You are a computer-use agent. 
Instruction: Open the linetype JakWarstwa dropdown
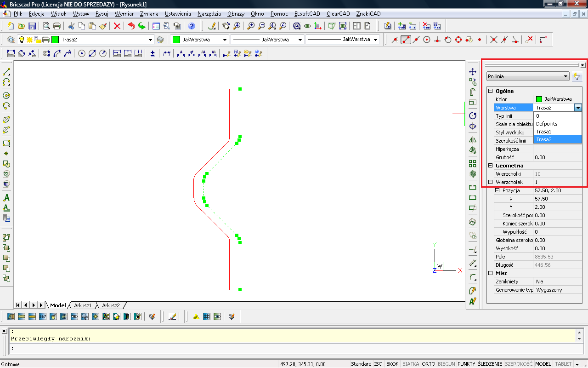tap(300, 40)
